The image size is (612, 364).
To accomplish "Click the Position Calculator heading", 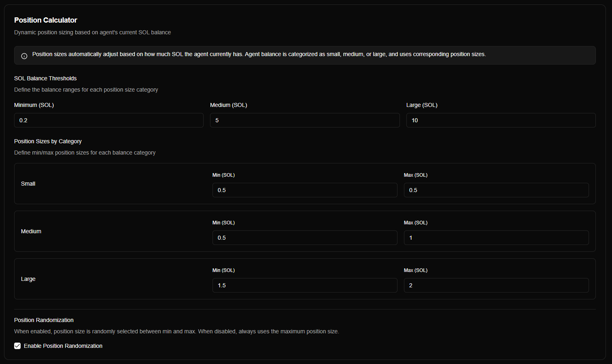I will [x=46, y=20].
